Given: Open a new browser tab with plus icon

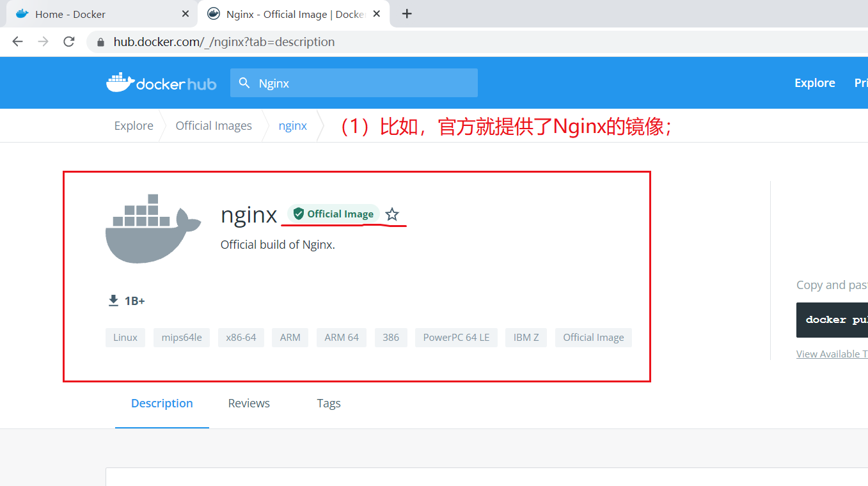Looking at the screenshot, I should click(x=407, y=13).
